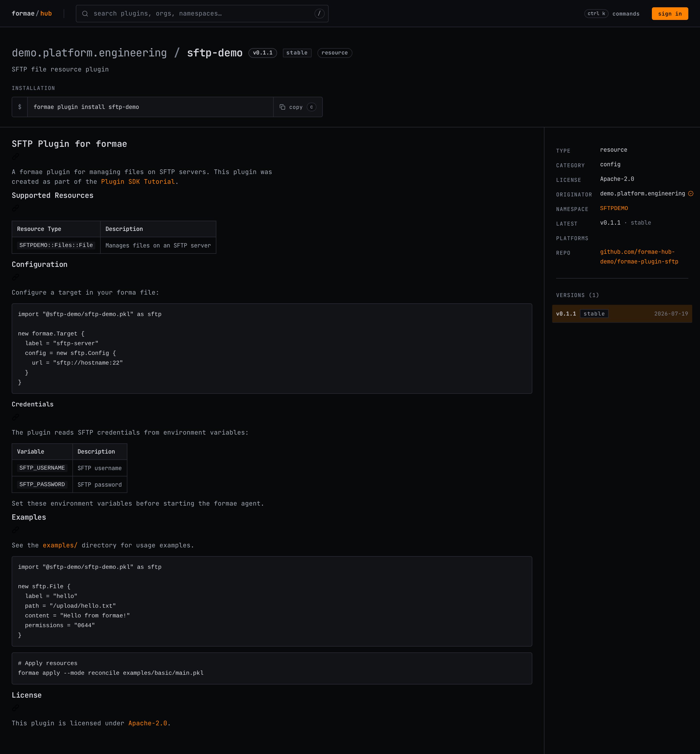Click the formae apply command code block
Viewport: 700px width, 754px height.
271,668
